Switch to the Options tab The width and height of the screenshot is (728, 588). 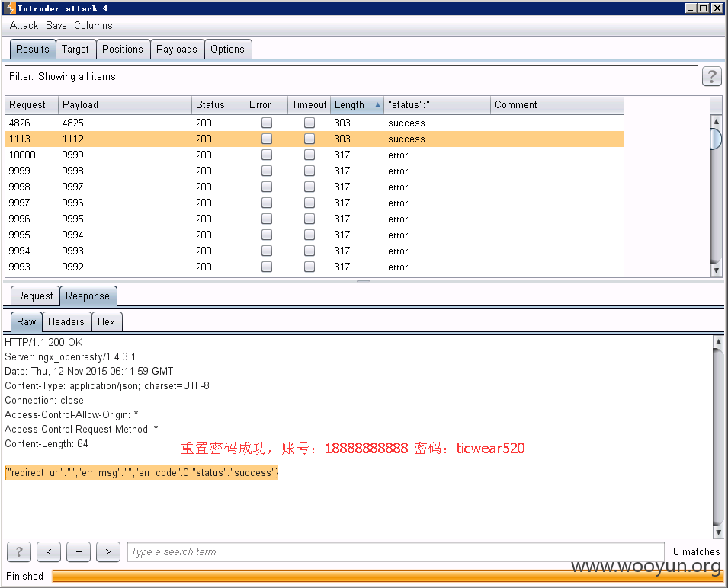tap(227, 50)
